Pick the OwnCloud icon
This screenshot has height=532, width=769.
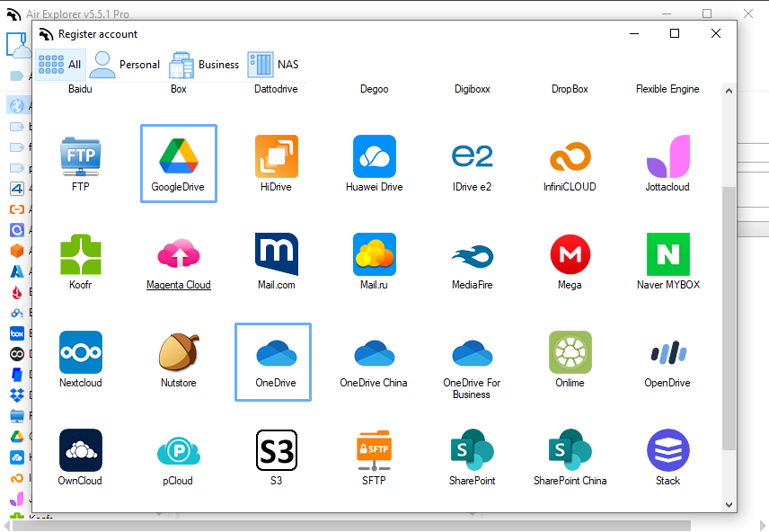(81, 450)
